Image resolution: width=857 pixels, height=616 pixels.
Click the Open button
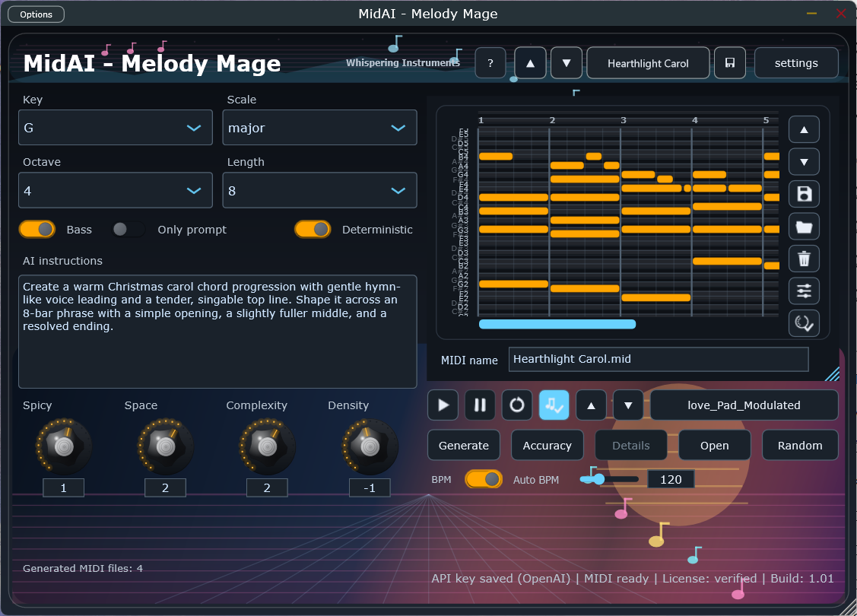click(x=714, y=446)
